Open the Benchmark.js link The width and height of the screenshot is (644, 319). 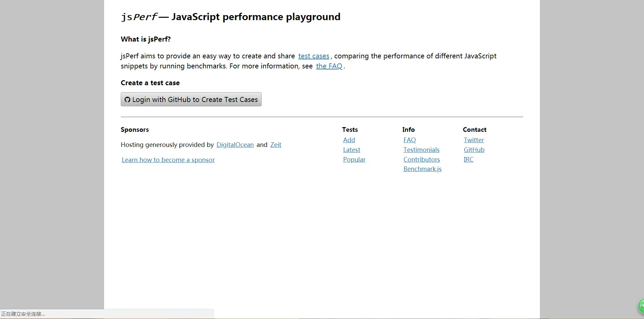point(422,169)
